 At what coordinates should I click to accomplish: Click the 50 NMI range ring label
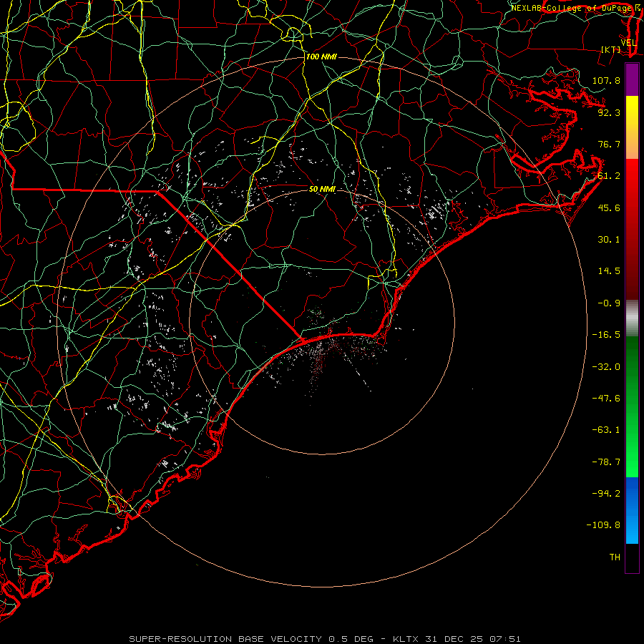coord(322,189)
